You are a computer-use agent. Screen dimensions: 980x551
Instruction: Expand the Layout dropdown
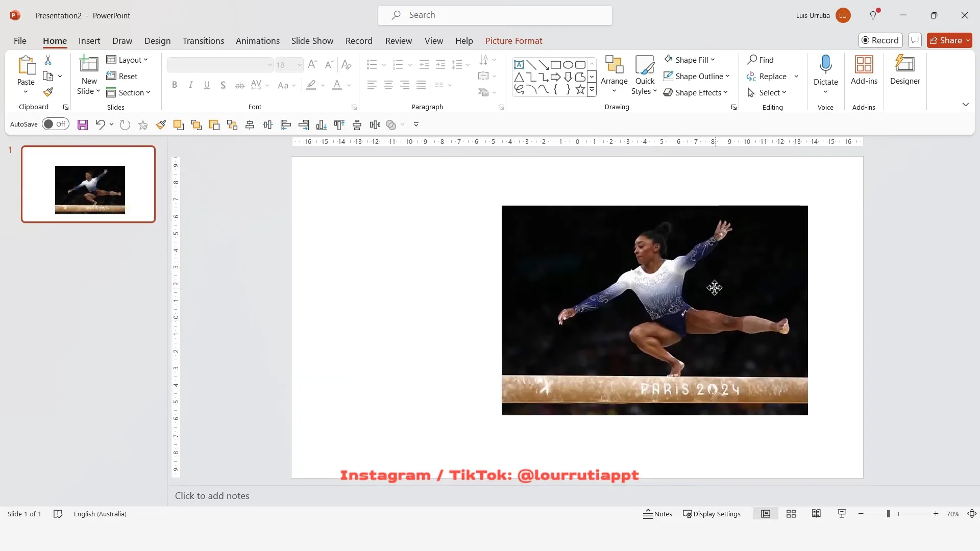[127, 60]
